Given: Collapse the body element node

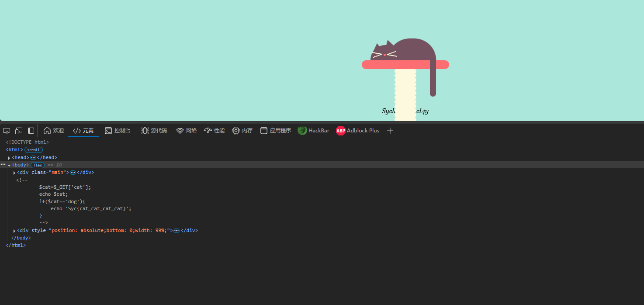Looking at the screenshot, I should 9,165.
